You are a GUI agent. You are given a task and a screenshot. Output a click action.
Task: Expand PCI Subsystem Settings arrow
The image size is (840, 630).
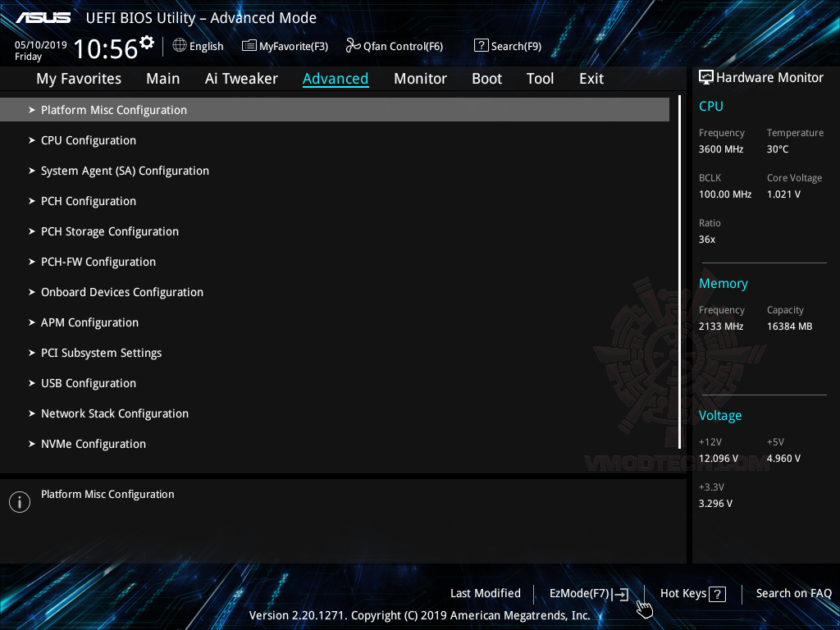pyautogui.click(x=32, y=353)
